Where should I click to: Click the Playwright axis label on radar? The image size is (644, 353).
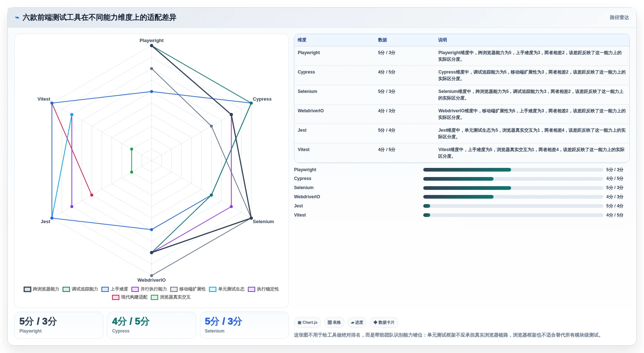[152, 41]
